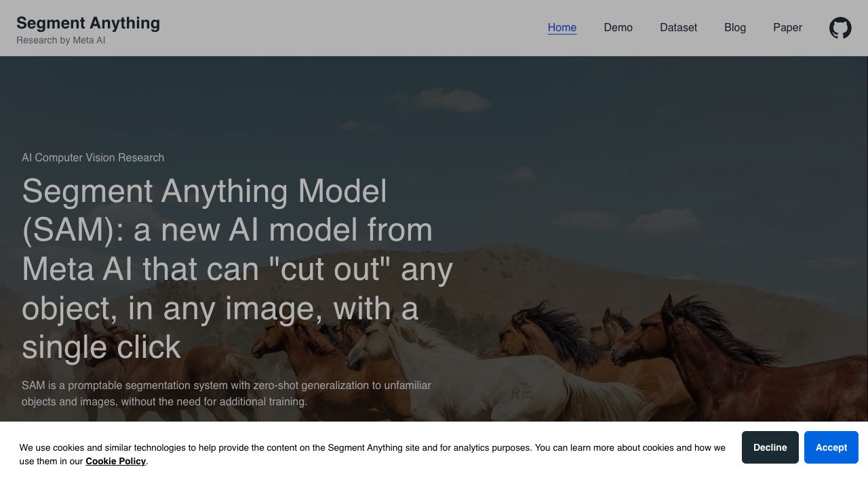Click the SAM promptable segmentation description
Viewport: 868px width, 488px height.
226,393
